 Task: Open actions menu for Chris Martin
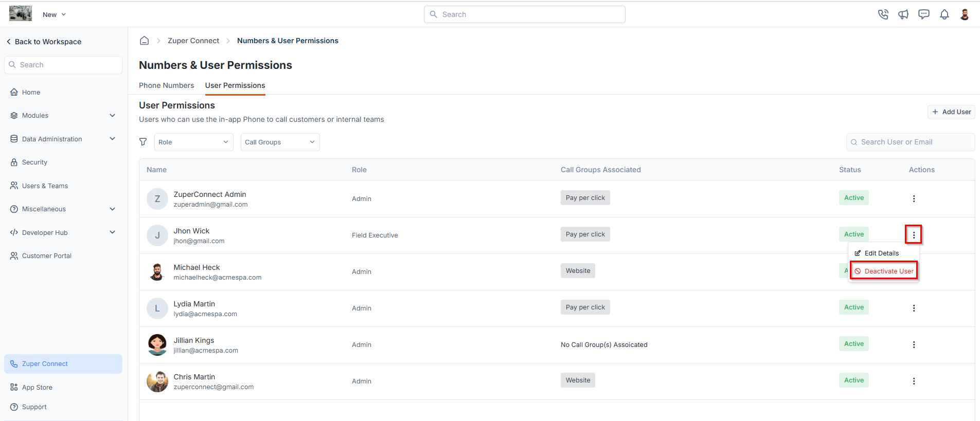click(x=914, y=381)
